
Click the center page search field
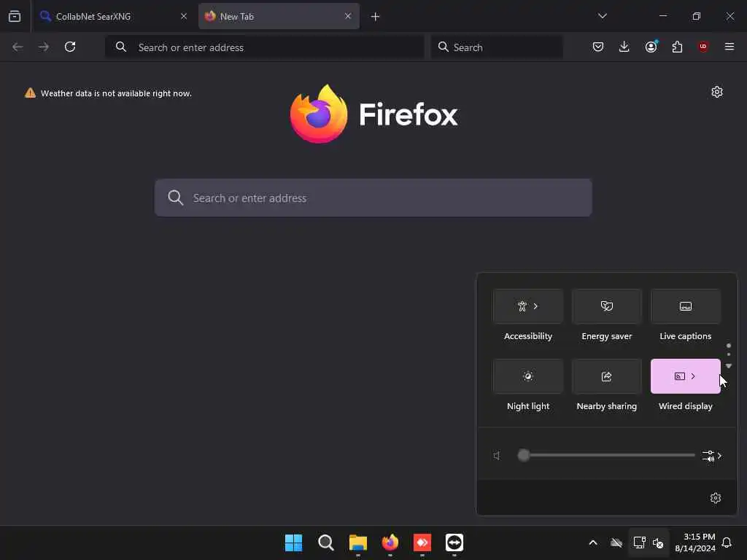373,198
